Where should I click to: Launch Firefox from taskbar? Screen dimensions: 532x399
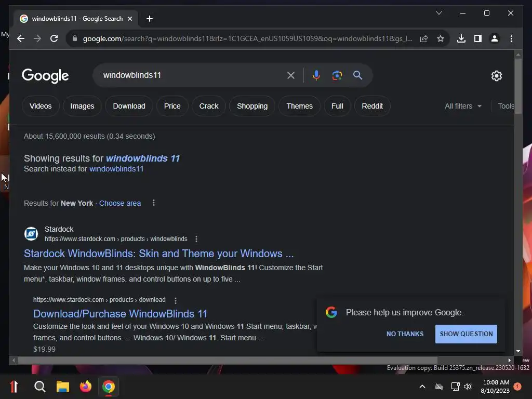tap(86, 387)
